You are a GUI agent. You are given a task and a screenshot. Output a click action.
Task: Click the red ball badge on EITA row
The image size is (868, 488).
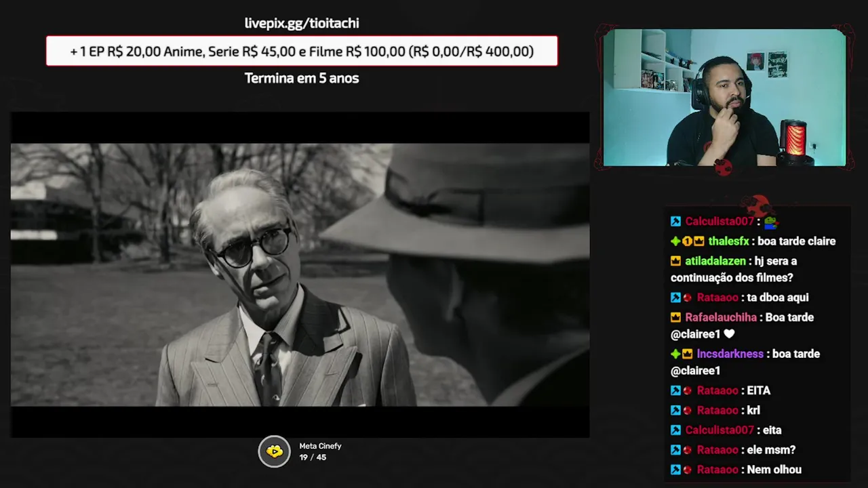click(x=687, y=390)
